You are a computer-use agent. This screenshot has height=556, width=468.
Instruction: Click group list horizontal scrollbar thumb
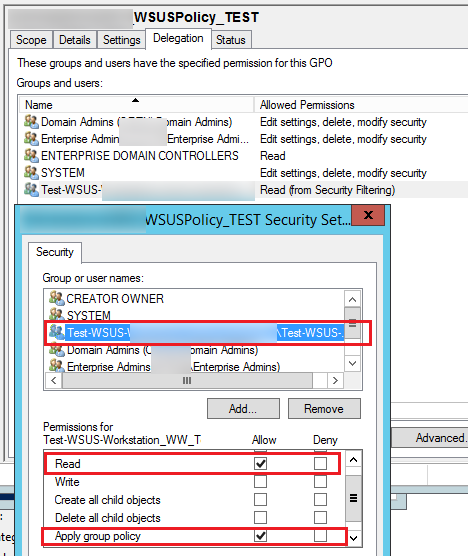point(187,380)
